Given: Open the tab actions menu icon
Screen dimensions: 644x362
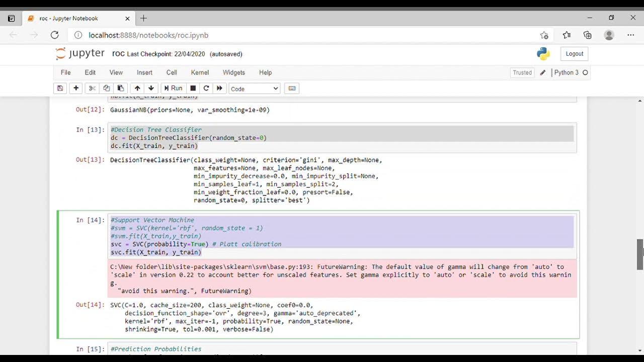Looking at the screenshot, I should 11,18.
